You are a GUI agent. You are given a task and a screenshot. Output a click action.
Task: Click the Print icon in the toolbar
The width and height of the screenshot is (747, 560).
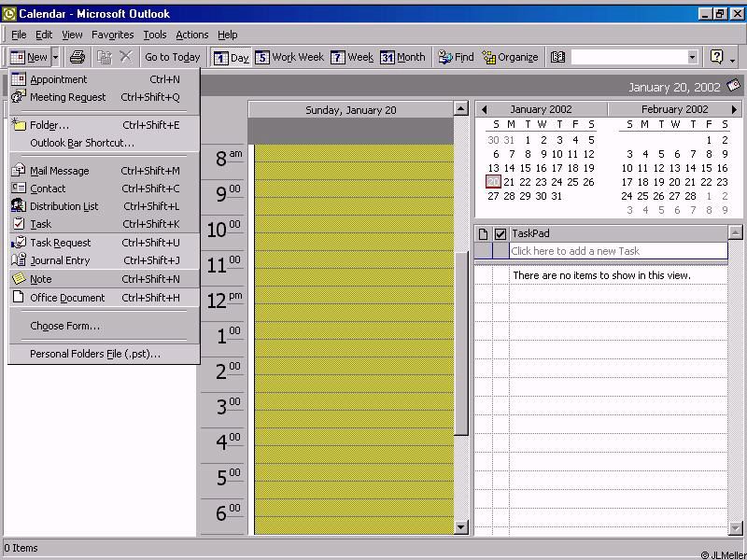tap(78, 57)
